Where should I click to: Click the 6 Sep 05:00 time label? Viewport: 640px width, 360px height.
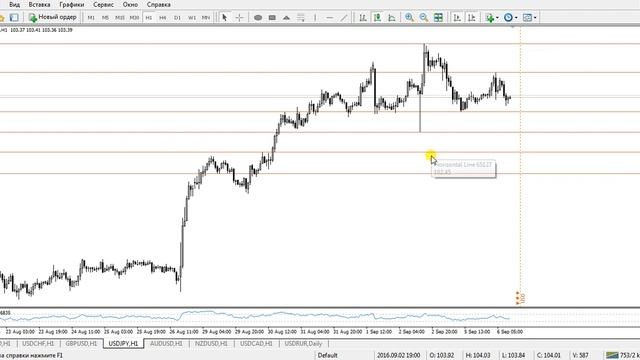[x=510, y=332]
